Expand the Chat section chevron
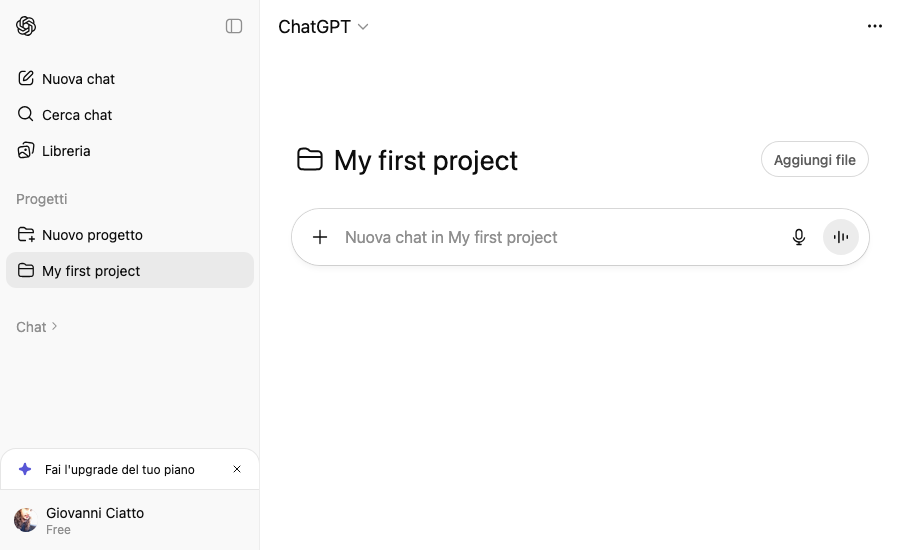The image size is (901, 550). pyautogui.click(x=55, y=326)
